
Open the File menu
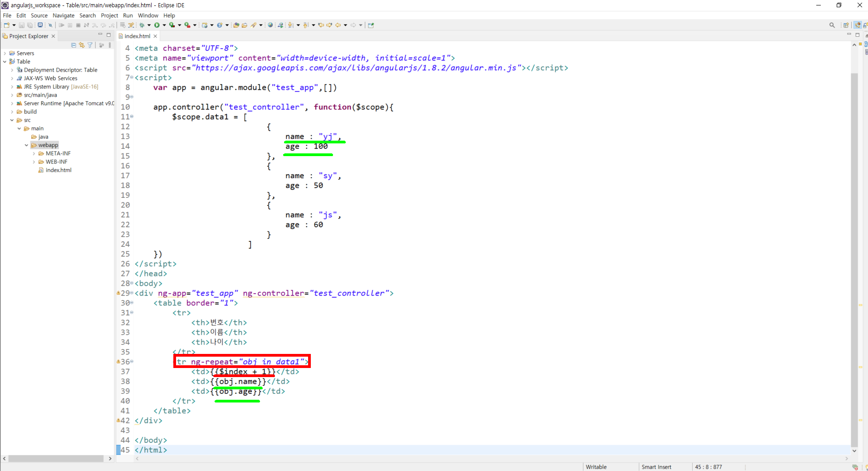(7, 15)
